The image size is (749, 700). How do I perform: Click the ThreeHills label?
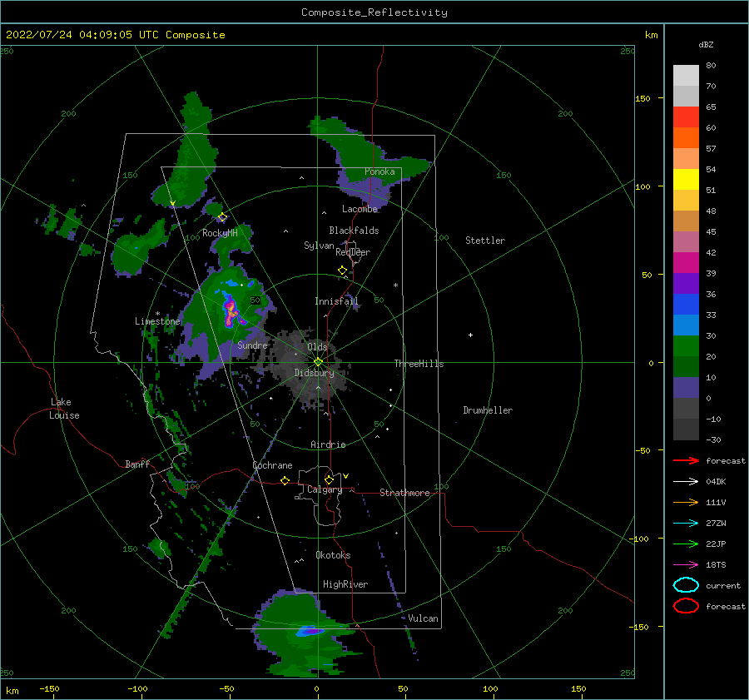click(419, 364)
